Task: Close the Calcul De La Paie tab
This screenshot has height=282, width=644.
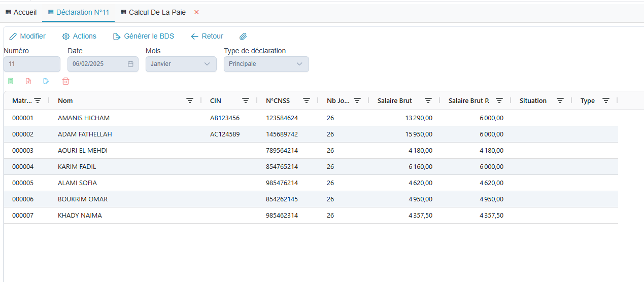Action: point(196,12)
